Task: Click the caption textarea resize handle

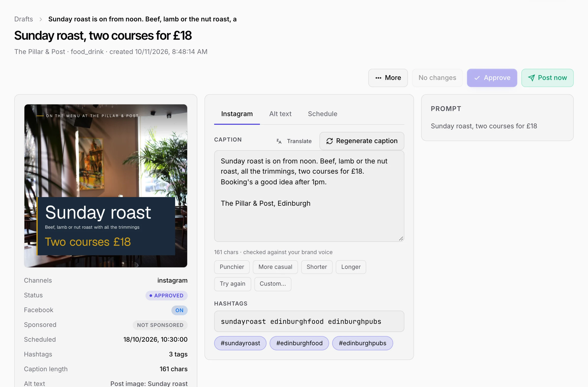Action: tap(401, 238)
